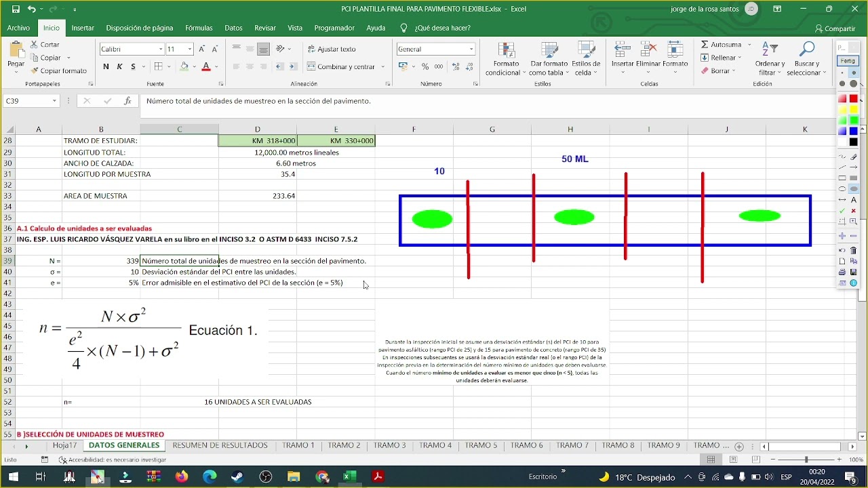Toggle italic K formatting
This screenshot has height=488, width=868.
[119, 66]
